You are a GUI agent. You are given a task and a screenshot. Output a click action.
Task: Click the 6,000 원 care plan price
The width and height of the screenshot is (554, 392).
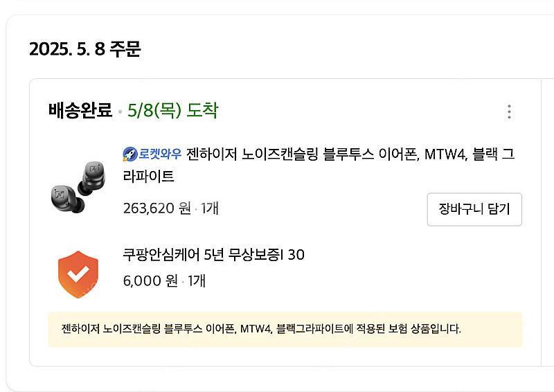point(150,280)
